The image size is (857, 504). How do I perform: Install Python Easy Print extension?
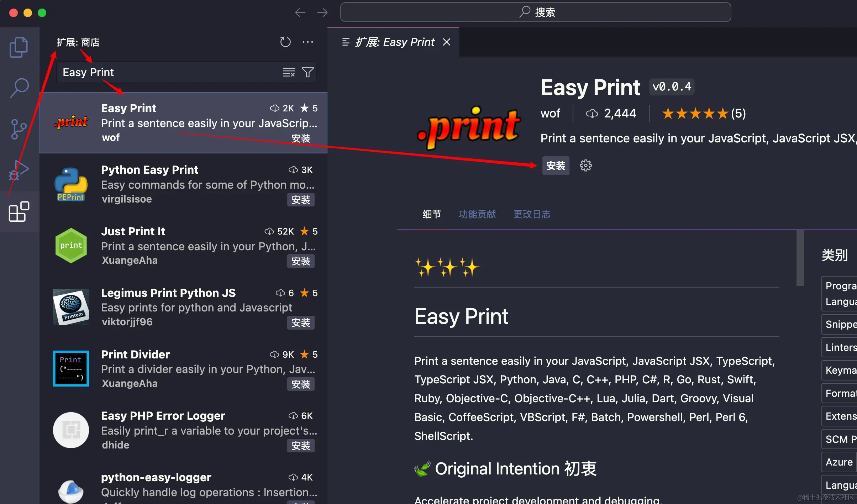(x=301, y=200)
